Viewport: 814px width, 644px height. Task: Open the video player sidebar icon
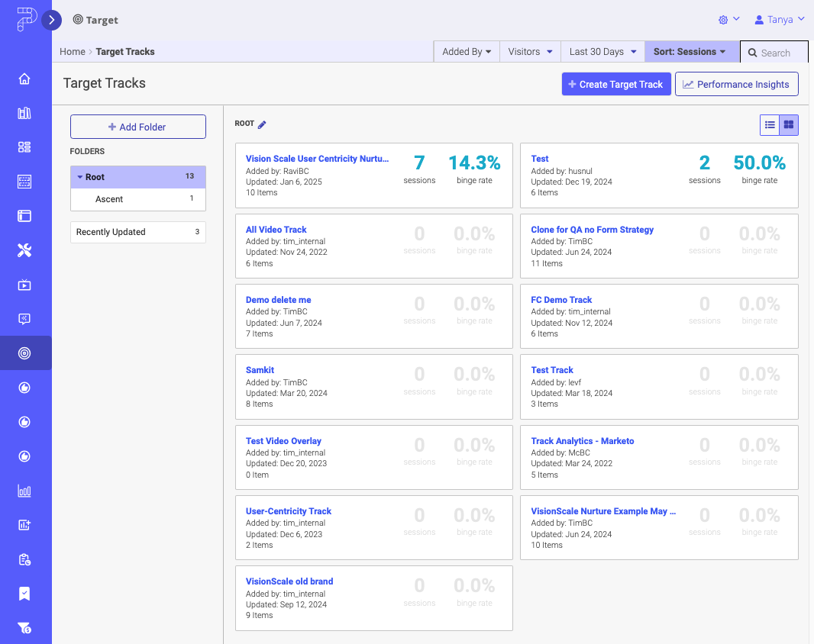click(x=24, y=285)
